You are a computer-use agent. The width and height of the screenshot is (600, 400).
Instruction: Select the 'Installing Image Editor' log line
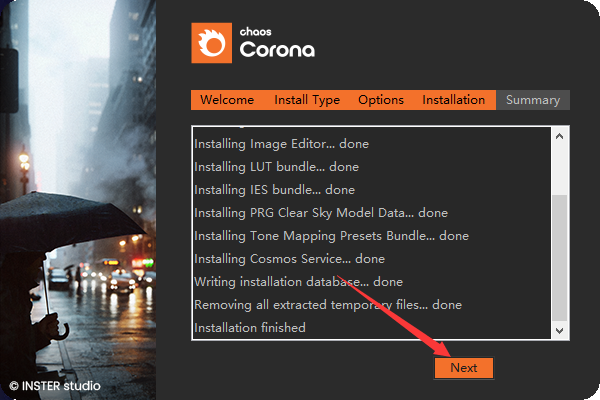tap(281, 144)
